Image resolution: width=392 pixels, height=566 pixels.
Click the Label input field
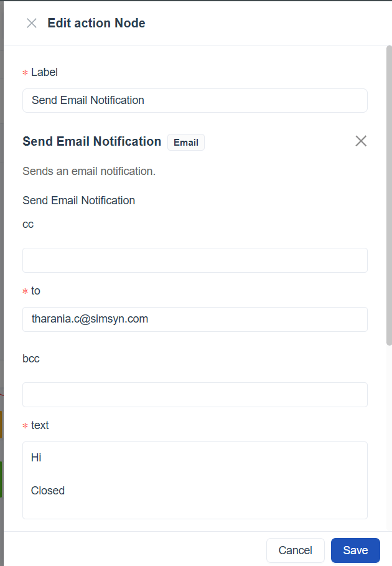tap(195, 100)
